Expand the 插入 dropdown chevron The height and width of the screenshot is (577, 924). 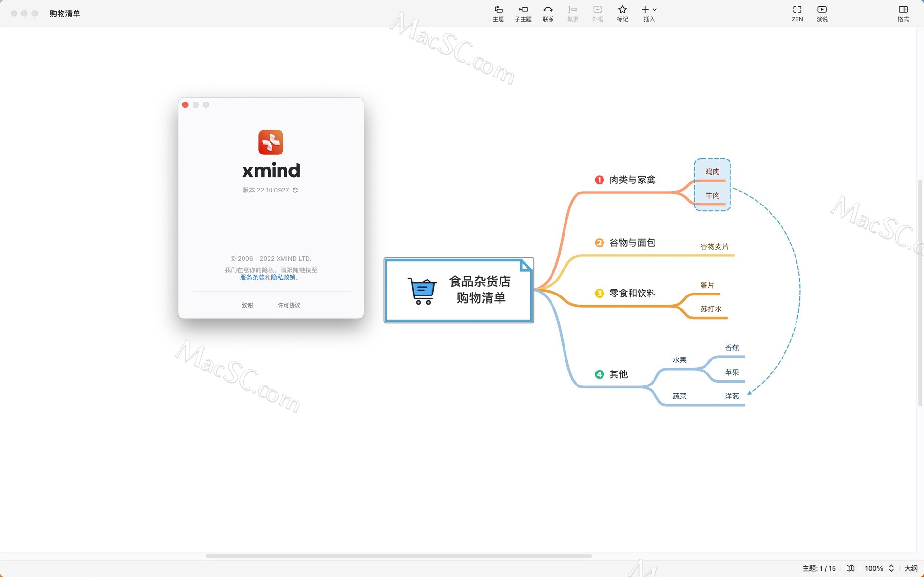click(654, 10)
